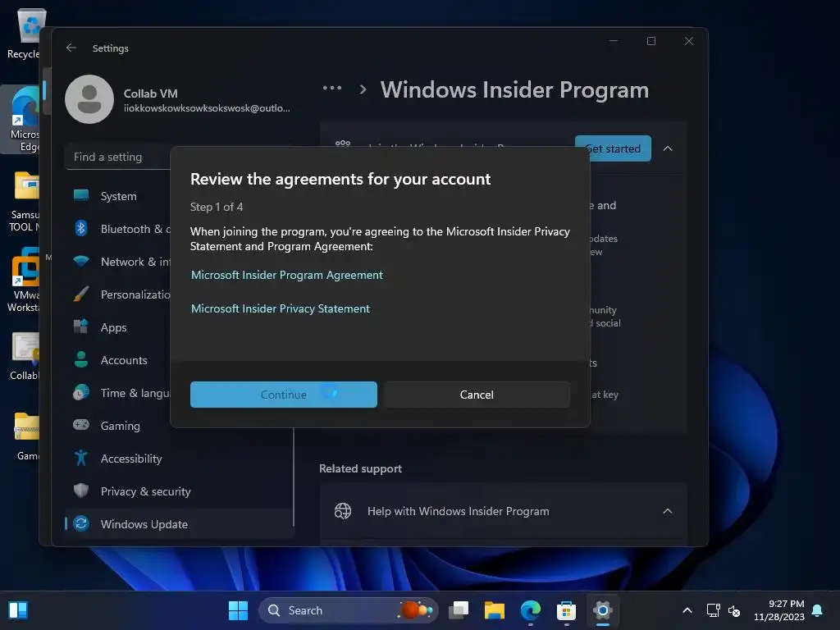Click the Accounts person icon
840x630 pixels.
pos(81,359)
